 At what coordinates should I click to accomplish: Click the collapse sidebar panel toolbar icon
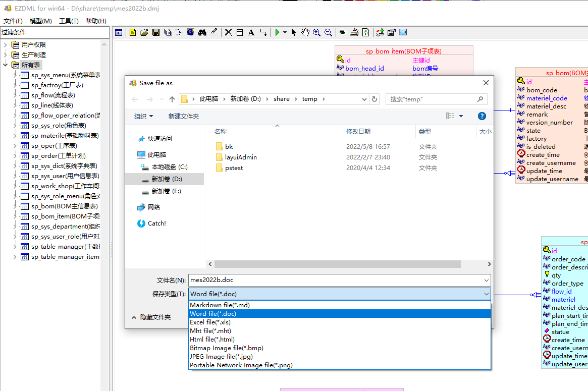(x=119, y=33)
